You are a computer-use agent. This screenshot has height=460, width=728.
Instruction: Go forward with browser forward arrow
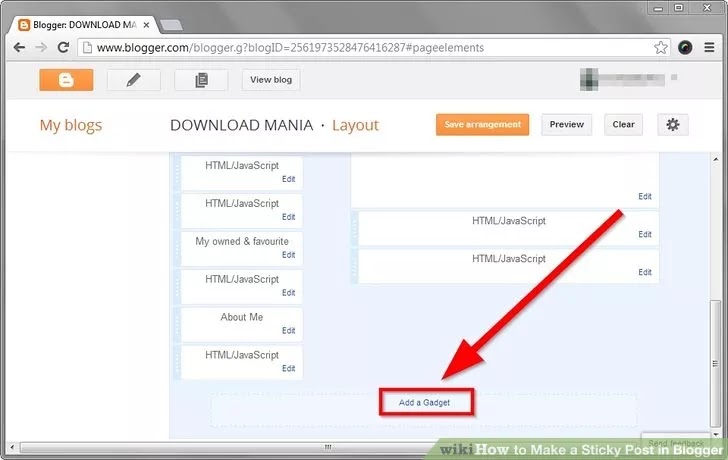pyautogui.click(x=41, y=47)
